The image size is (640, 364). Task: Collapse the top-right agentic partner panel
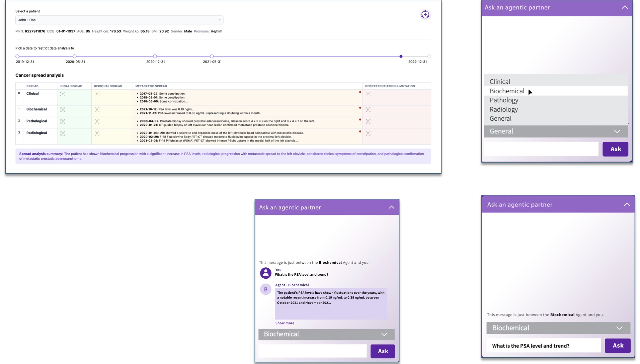point(624,7)
